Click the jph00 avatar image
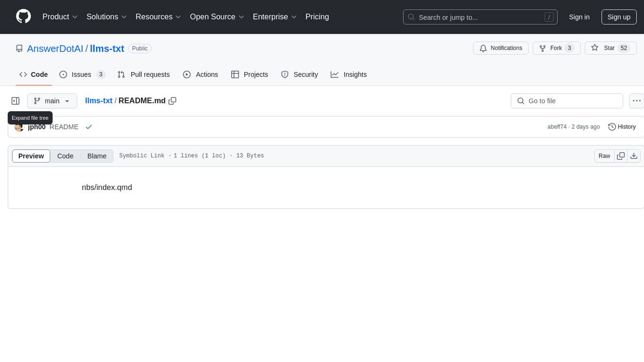 point(19,127)
